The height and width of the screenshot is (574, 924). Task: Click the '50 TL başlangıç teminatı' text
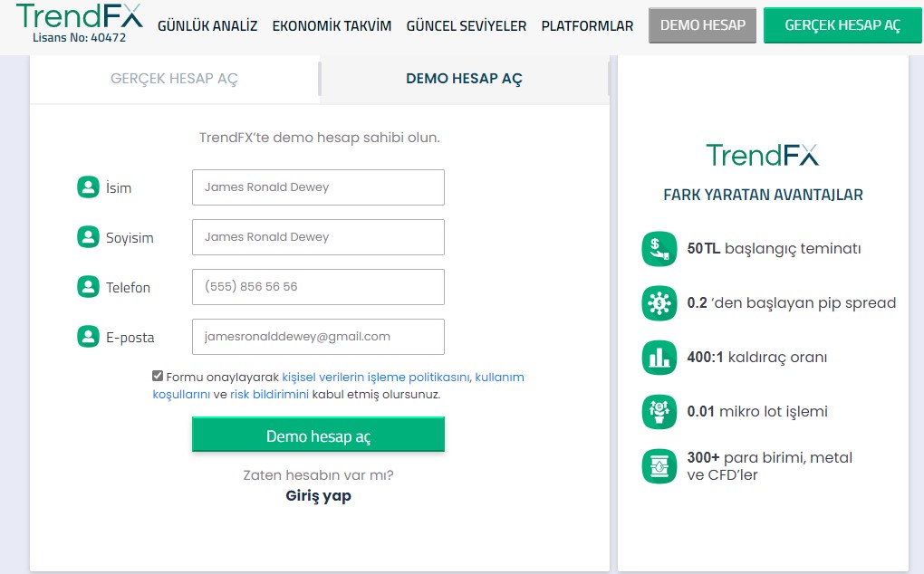tap(774, 248)
